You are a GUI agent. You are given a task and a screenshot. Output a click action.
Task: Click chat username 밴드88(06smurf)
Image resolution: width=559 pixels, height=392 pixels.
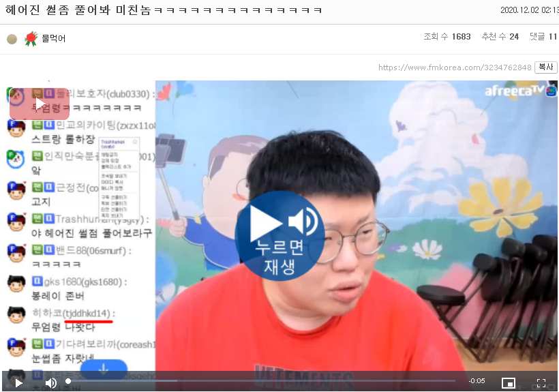coord(91,251)
